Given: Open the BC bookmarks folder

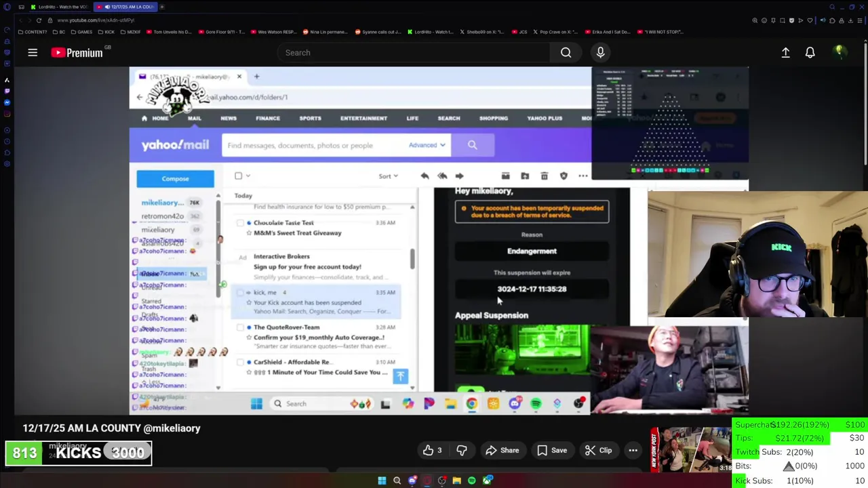Looking at the screenshot, I should (59, 32).
